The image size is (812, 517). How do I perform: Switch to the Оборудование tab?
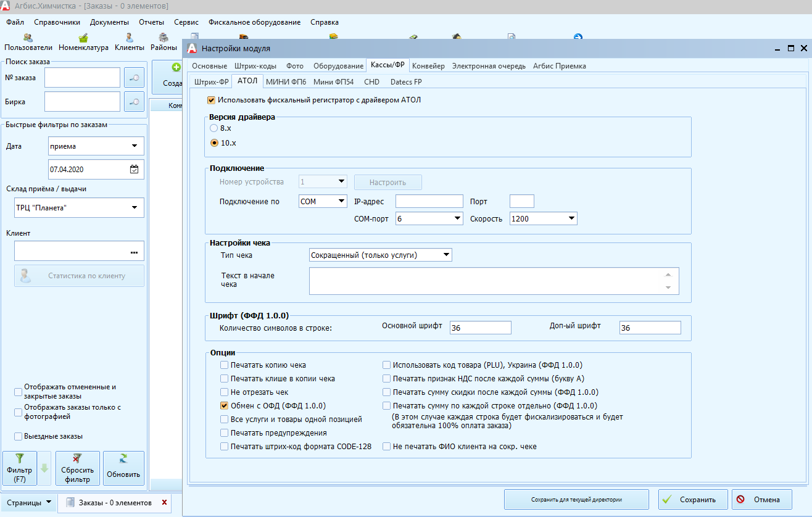338,66
